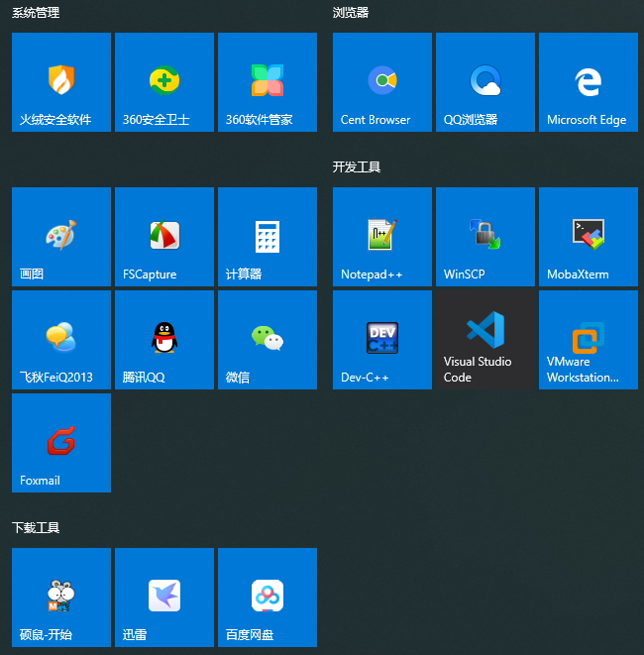Screen dimensions: 644x655
Task: Select the 下载工具 group header
Action: coord(36,528)
